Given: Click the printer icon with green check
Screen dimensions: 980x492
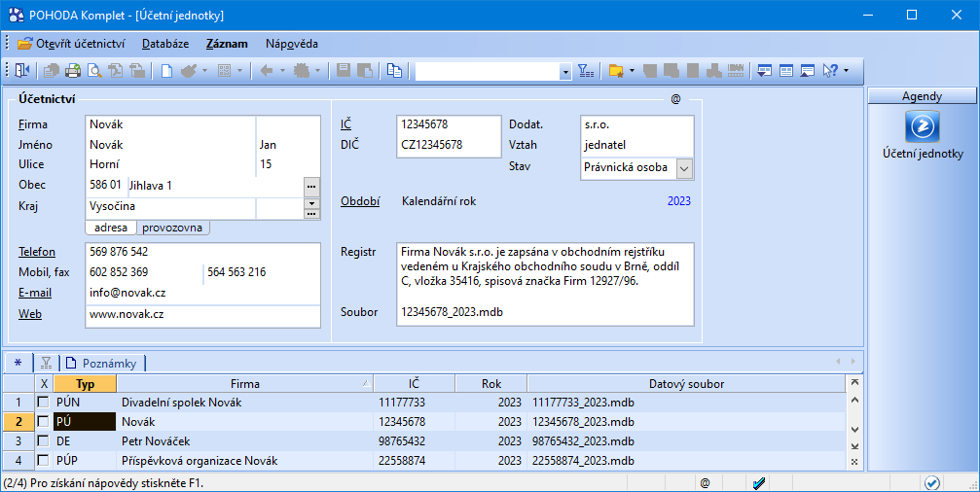Looking at the screenshot, I should (73, 71).
